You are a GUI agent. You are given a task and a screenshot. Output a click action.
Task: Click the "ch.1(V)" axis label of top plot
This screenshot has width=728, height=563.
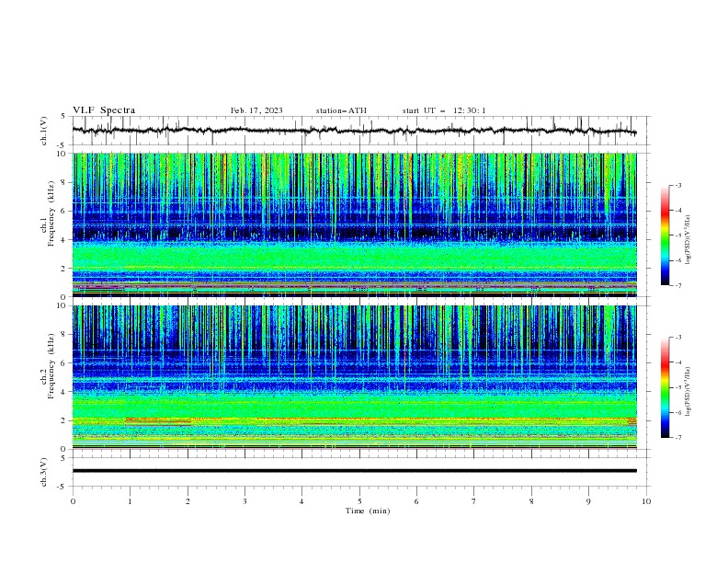click(x=44, y=131)
